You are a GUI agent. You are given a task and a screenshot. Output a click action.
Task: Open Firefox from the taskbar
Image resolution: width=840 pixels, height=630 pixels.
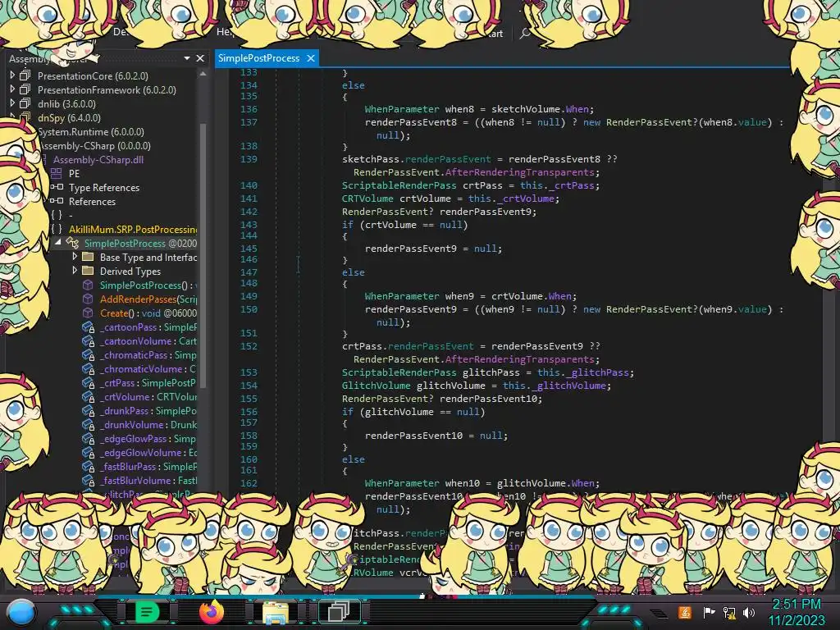point(212,612)
